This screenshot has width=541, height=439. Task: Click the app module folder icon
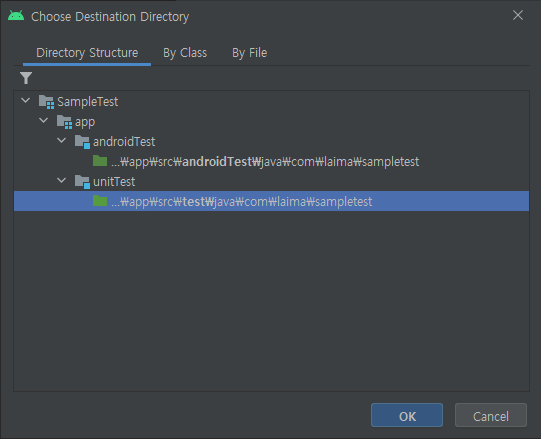pos(64,122)
